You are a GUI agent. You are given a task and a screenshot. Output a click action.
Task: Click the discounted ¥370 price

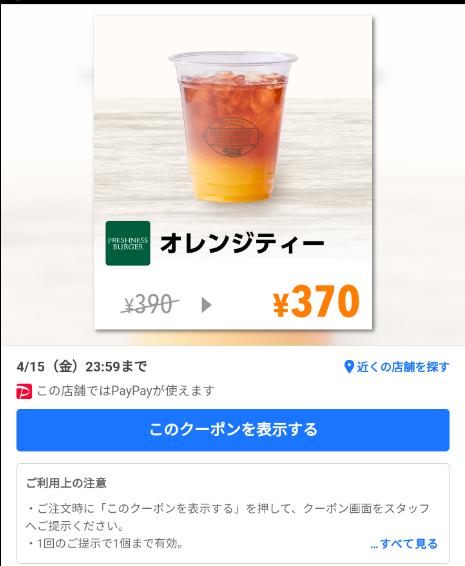[316, 301]
